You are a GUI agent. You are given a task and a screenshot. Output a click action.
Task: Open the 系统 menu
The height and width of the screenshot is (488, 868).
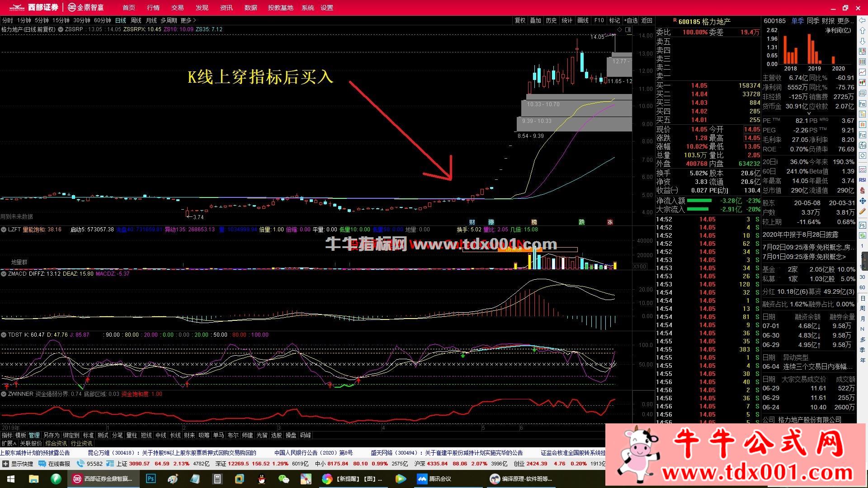click(308, 8)
